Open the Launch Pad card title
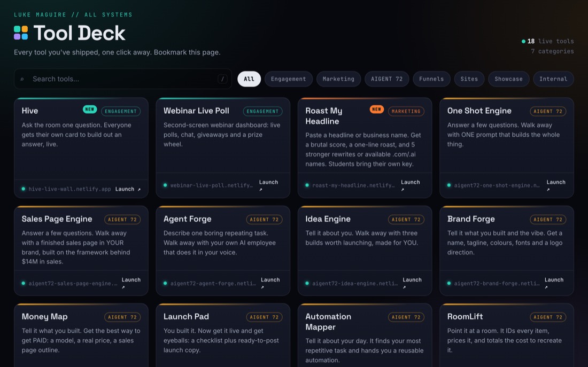This screenshot has width=588, height=367. click(186, 317)
